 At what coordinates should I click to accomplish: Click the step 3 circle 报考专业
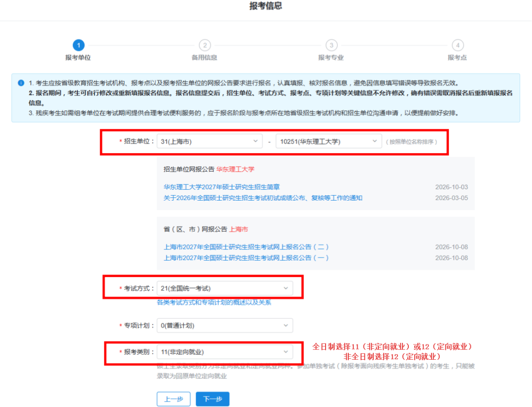click(x=331, y=45)
